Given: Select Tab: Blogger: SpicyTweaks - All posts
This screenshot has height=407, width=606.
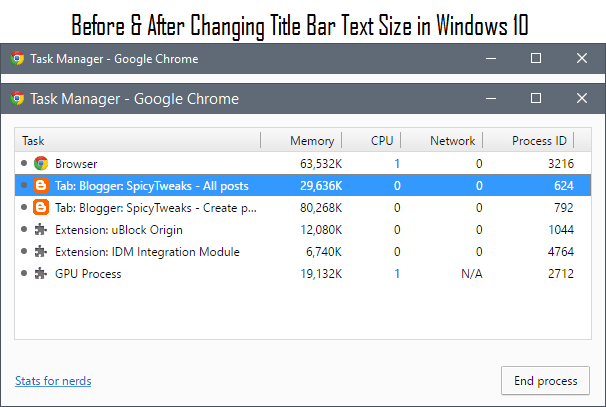Looking at the screenshot, I should pyautogui.click(x=303, y=186).
